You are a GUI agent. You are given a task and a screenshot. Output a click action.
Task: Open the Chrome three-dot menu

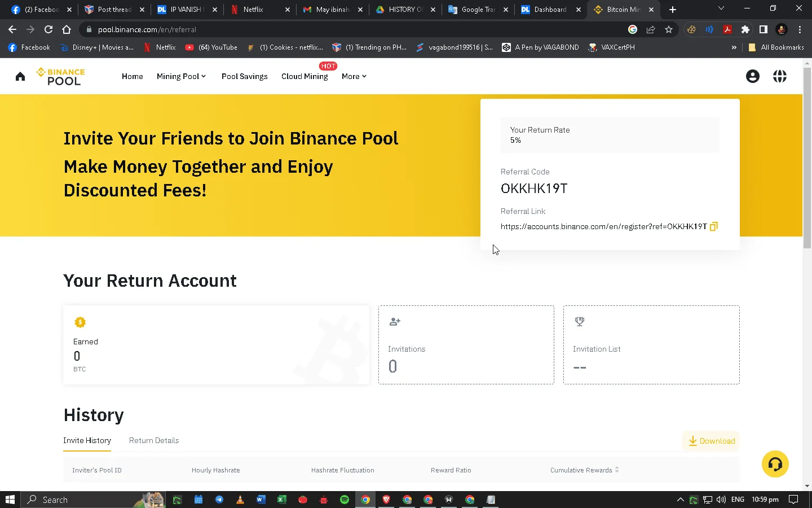[800, 29]
